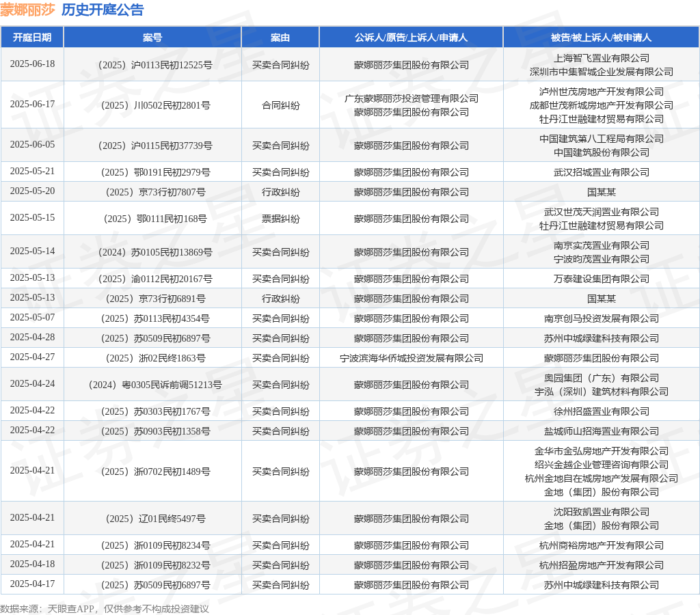This screenshot has height=615, width=700.
Task: Click defendant 金华市金弘房地产开发有限公司
Action: (x=602, y=451)
